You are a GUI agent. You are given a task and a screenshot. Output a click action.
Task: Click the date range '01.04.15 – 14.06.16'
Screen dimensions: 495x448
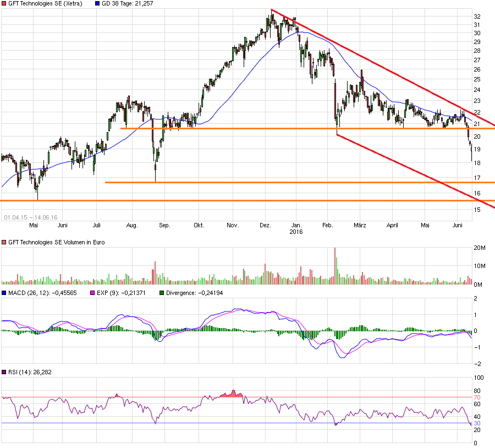click(31, 217)
